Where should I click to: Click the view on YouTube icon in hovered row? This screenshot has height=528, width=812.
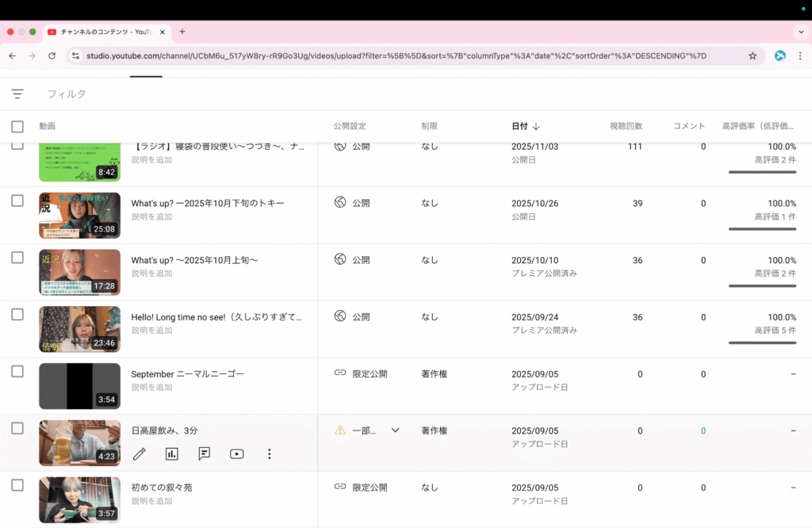click(x=236, y=453)
